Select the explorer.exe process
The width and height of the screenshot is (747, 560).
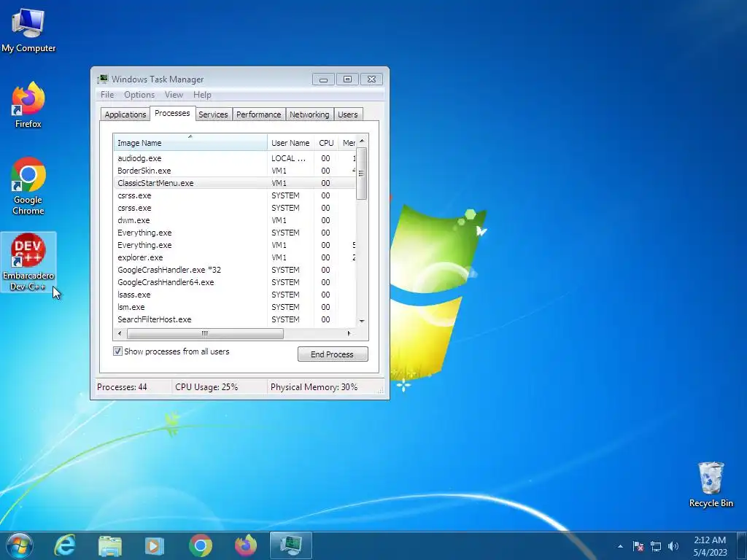click(x=234, y=257)
